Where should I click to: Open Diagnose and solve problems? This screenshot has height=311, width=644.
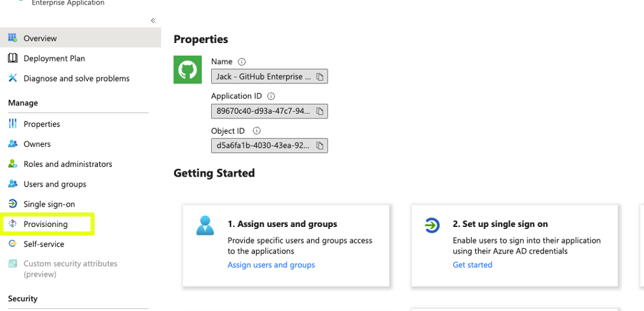click(x=76, y=78)
